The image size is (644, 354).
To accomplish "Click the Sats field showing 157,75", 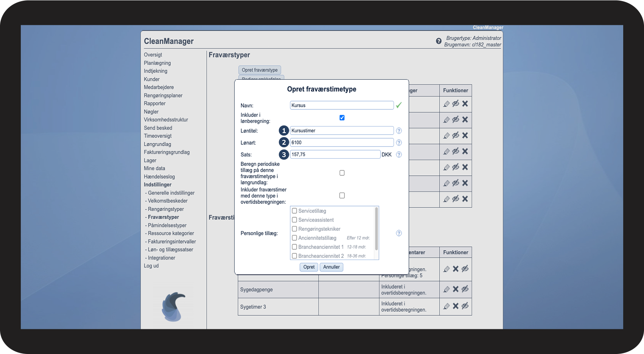I will click(x=335, y=155).
